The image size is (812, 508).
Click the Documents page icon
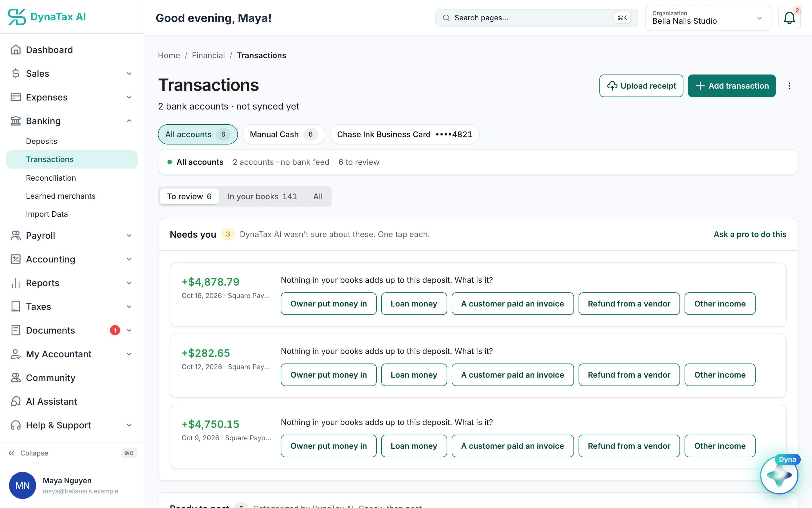click(x=16, y=330)
